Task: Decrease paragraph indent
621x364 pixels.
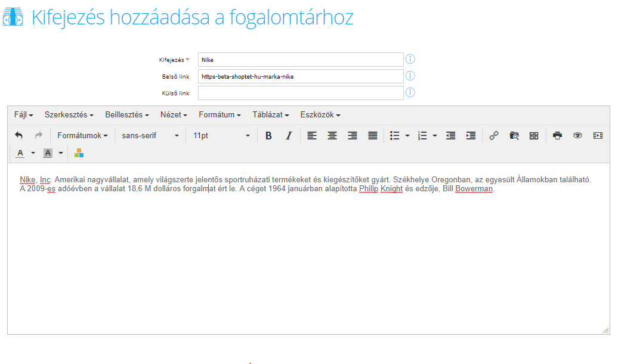Action: (451, 135)
